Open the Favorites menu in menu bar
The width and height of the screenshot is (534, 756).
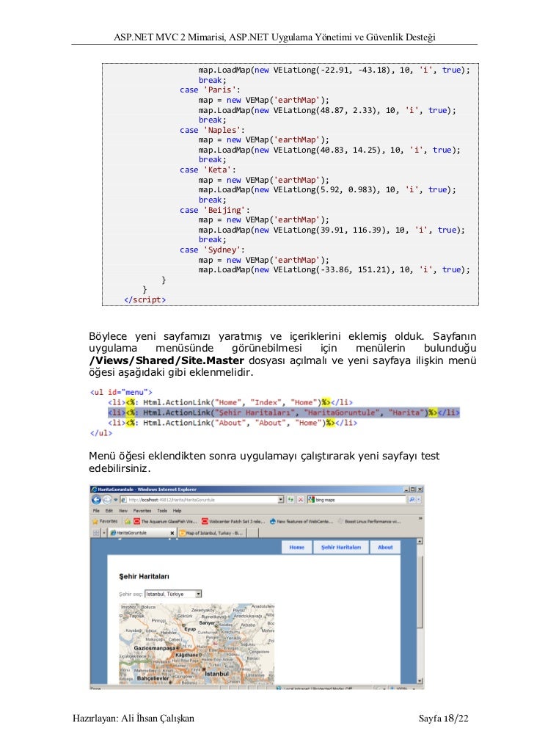click(x=142, y=511)
